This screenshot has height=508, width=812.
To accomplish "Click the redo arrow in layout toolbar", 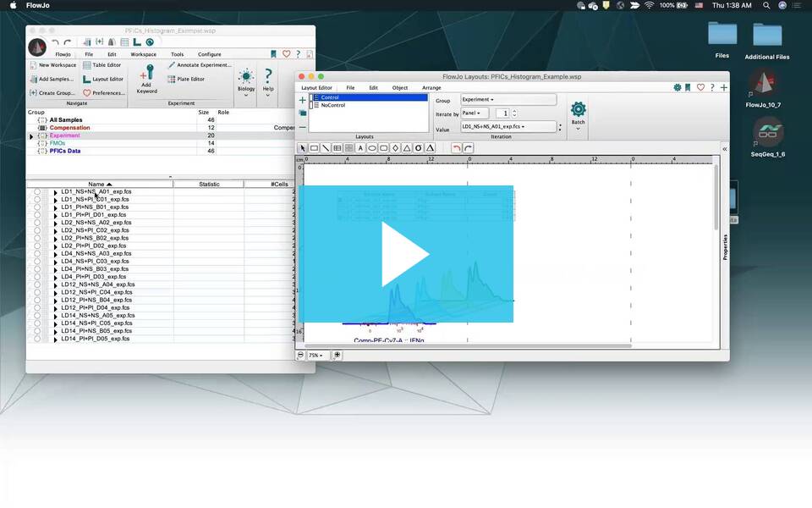I will [x=468, y=148].
